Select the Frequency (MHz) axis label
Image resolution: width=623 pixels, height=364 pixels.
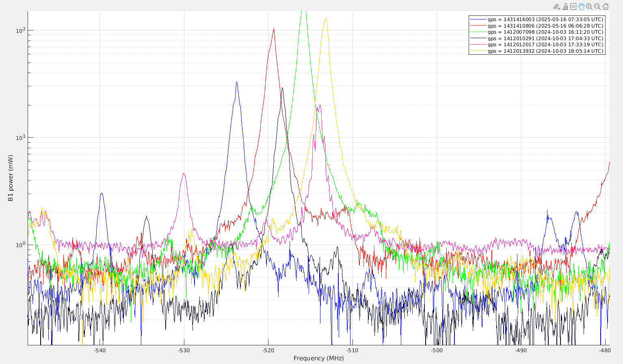pyautogui.click(x=319, y=358)
